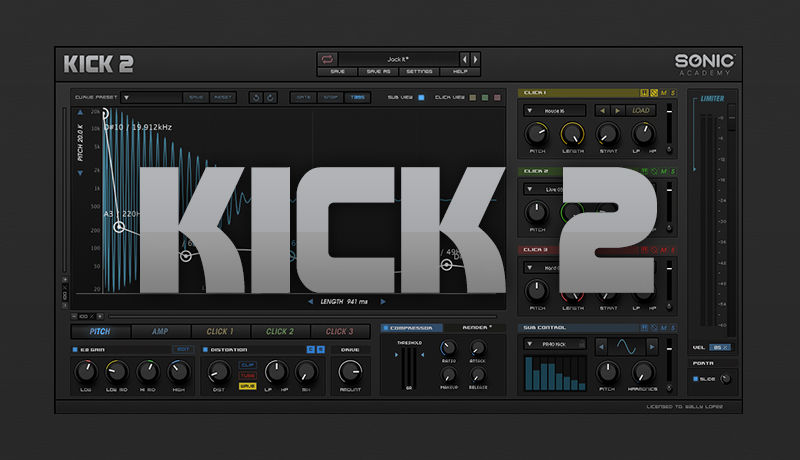800x460 pixels.
Task: Click the undo curve arrow icon
Action: (255, 97)
